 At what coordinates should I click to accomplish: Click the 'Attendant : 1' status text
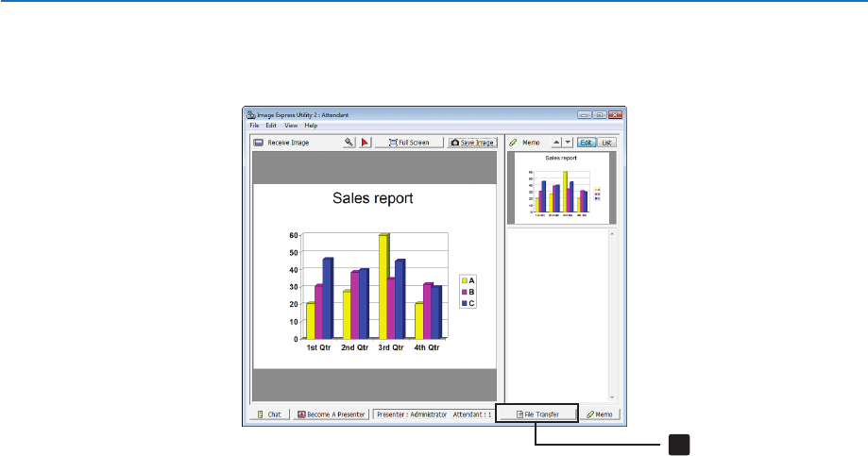pos(472,414)
